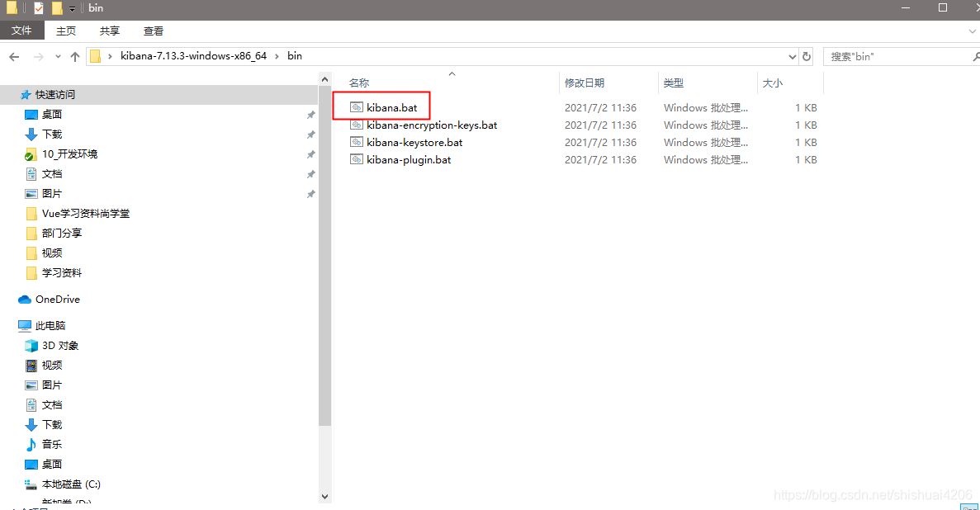Click navigation pane scroll up arrow
Image resolution: width=980 pixels, height=510 pixels.
[x=324, y=79]
